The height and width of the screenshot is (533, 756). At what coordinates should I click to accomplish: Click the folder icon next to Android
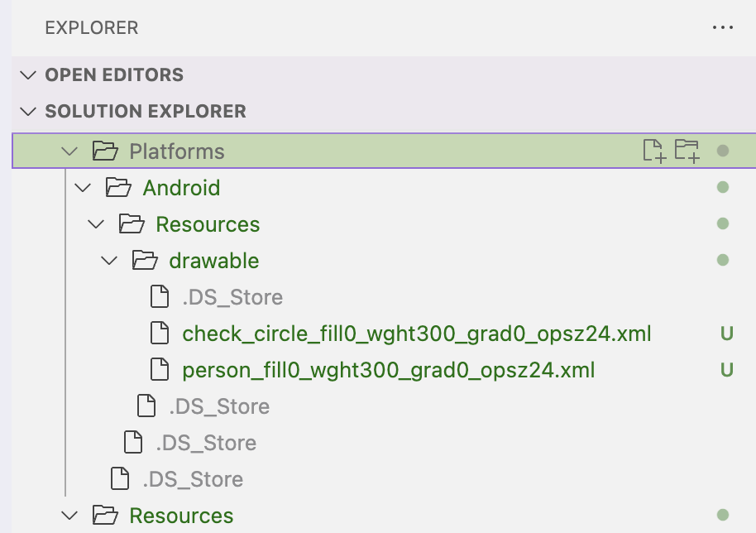[118, 187]
